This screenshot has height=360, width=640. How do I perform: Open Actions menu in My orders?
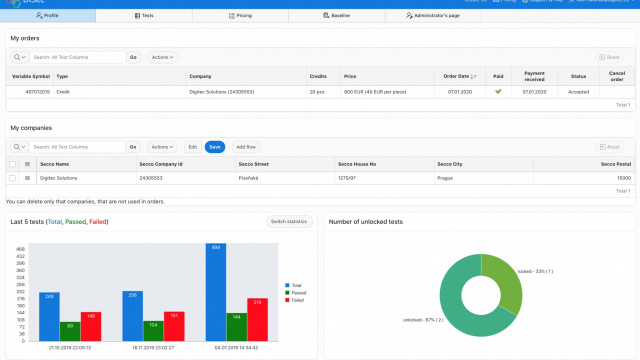coord(162,57)
